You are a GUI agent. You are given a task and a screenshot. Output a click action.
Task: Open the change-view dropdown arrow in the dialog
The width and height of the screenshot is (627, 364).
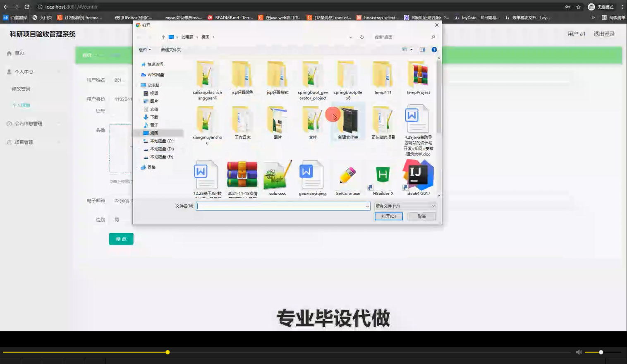[411, 49]
